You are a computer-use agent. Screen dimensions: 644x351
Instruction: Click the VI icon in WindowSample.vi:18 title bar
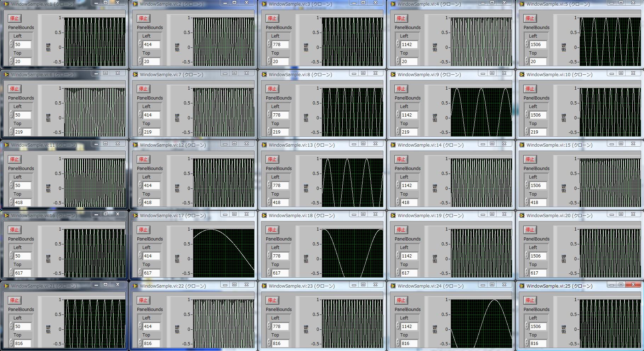[264, 215]
